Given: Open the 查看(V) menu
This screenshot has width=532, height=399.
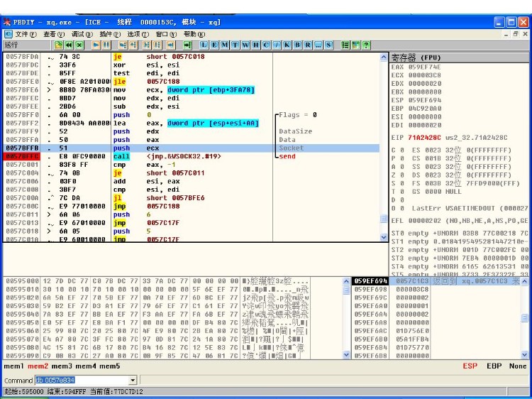Looking at the screenshot, I should [54, 34].
